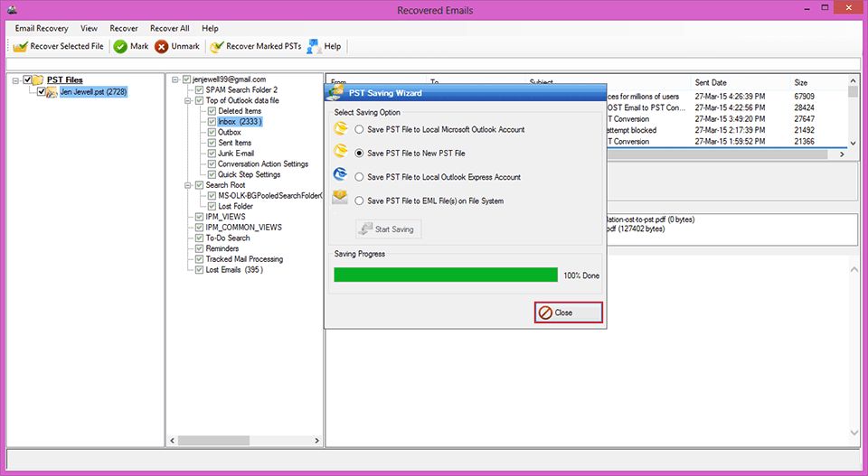The height and width of the screenshot is (476, 868).
Task: Click the Recover Selected File toolbar icon
Action: point(21,47)
